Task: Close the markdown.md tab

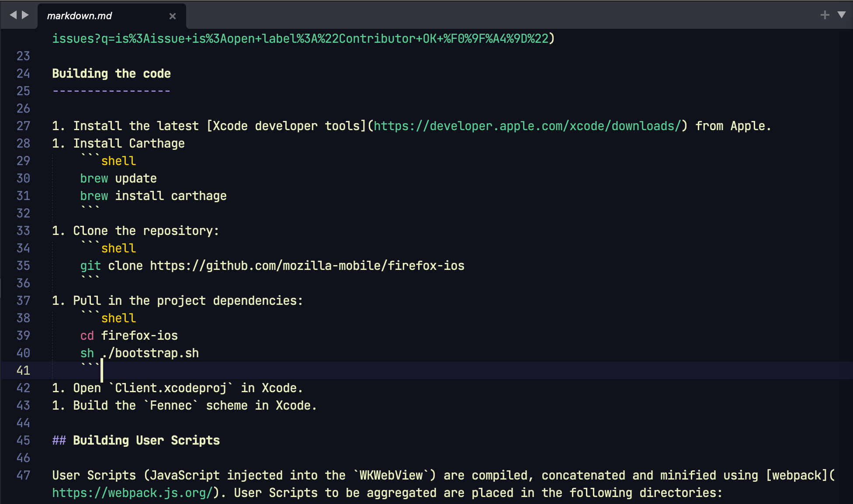Action: (x=173, y=16)
